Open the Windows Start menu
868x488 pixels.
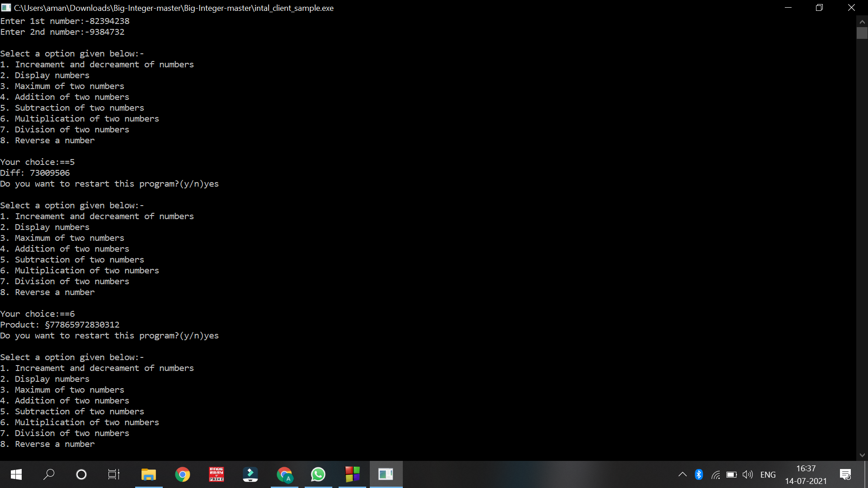[x=16, y=474]
